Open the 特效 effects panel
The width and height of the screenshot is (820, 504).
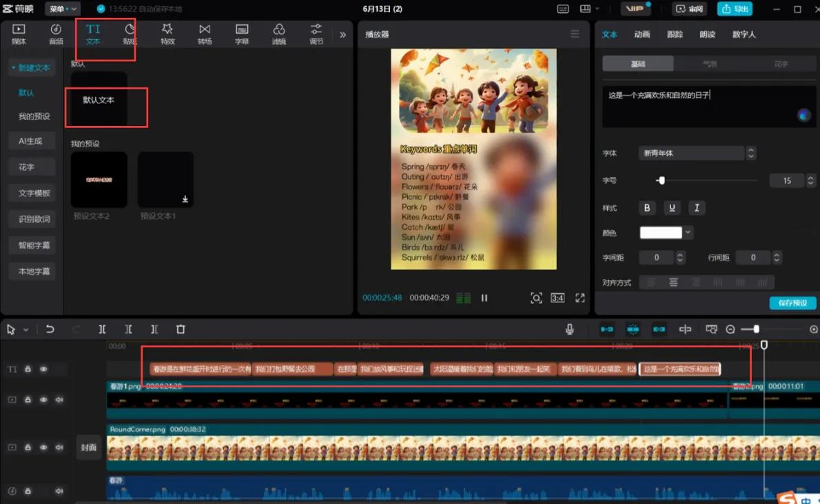167,33
